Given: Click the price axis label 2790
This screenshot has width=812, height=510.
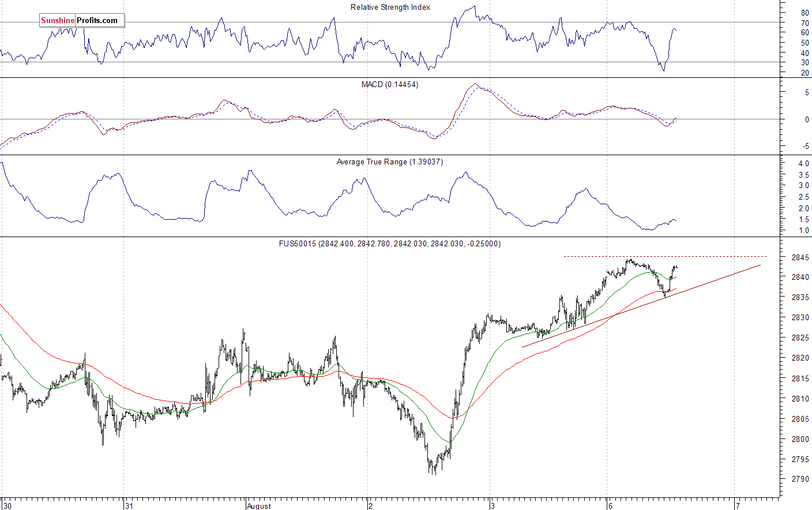Looking at the screenshot, I should point(799,479).
